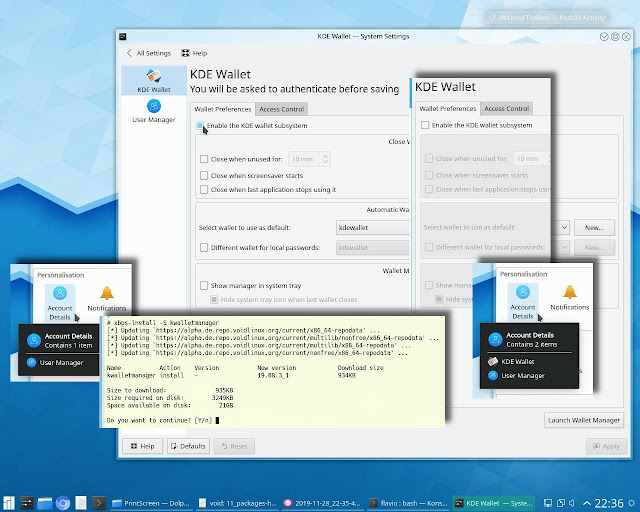Image resolution: width=640 pixels, height=512 pixels.
Task: Click the volume speaker tray icon
Action: click(x=572, y=503)
